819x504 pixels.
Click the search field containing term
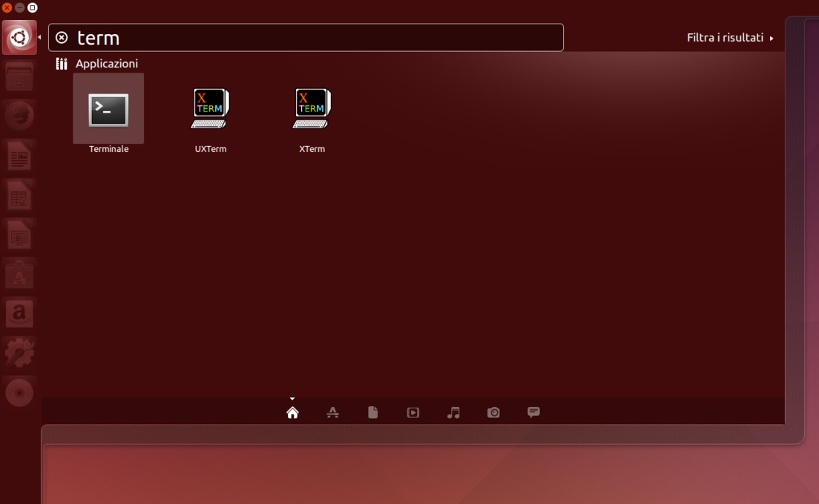pos(306,38)
